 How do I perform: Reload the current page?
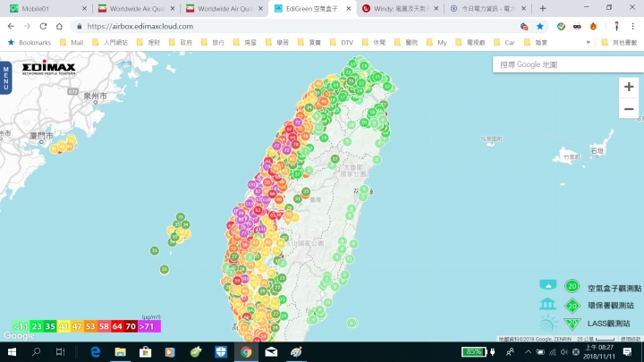[43, 26]
